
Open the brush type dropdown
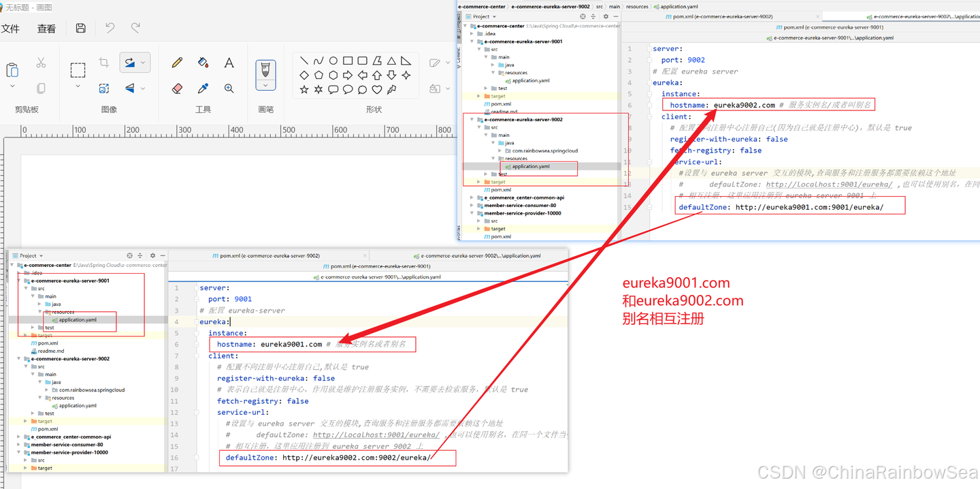click(265, 85)
